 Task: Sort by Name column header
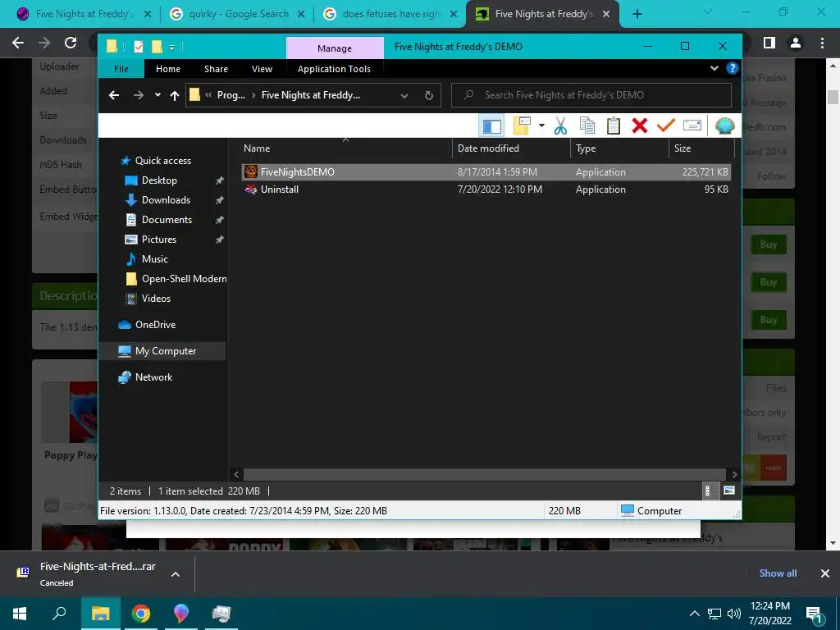pos(346,148)
